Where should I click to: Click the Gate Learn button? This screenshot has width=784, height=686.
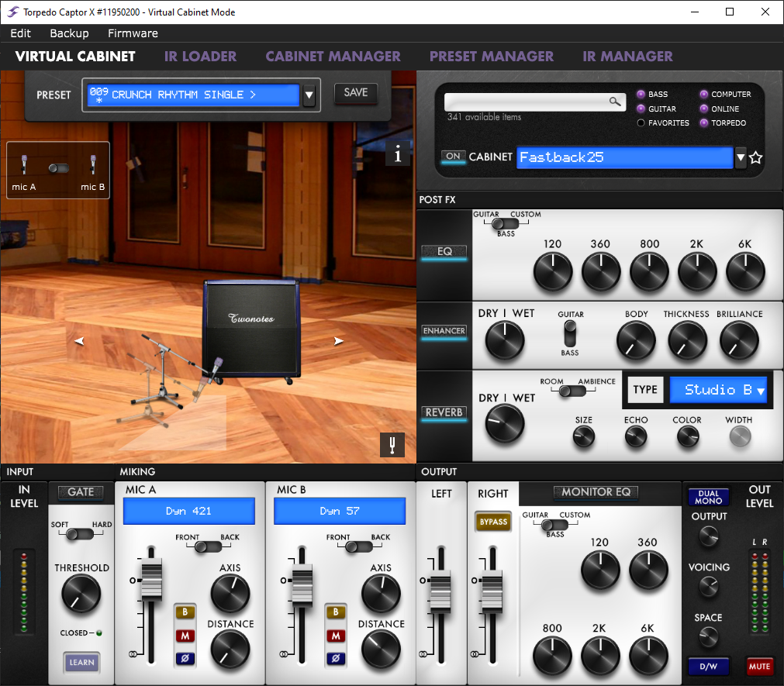click(x=81, y=663)
